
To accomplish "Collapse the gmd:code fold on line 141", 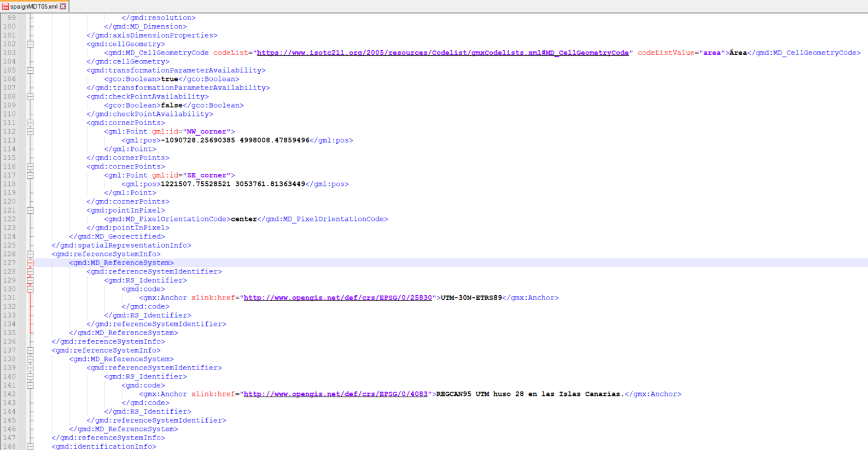I will click(x=30, y=385).
